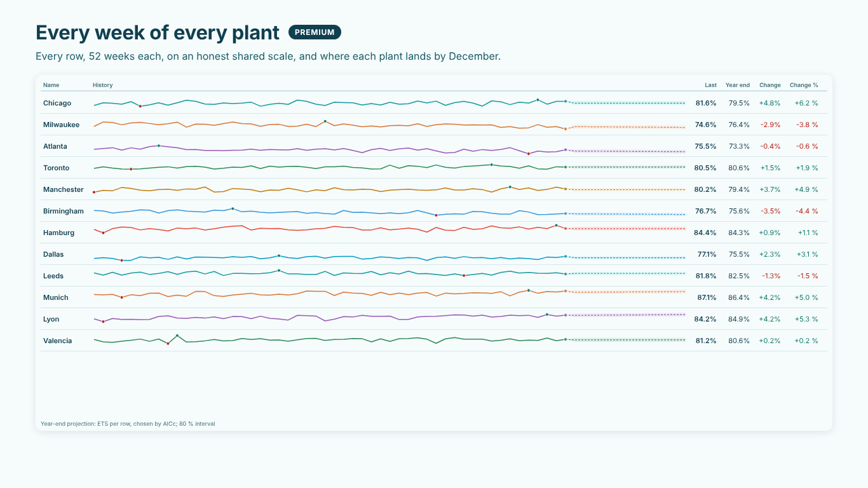Click Chicago's Year end value 79.5%
This screenshot has width=868, height=488.
739,103
